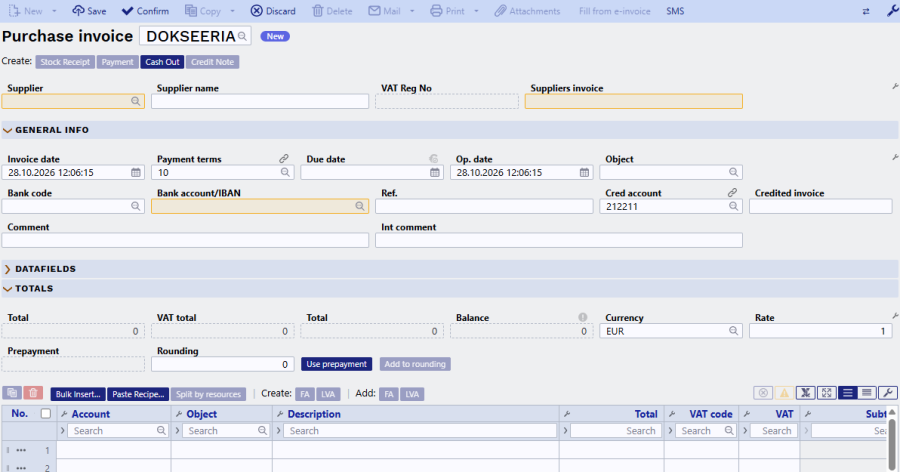
Task: Open the Object lookup magnifier in General Info
Action: coord(734,172)
